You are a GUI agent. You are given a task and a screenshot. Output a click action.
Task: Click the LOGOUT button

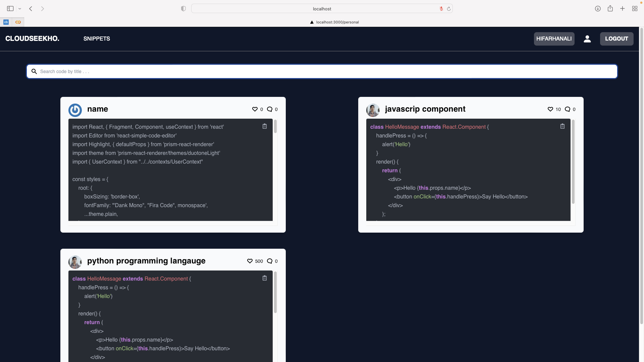(x=616, y=39)
